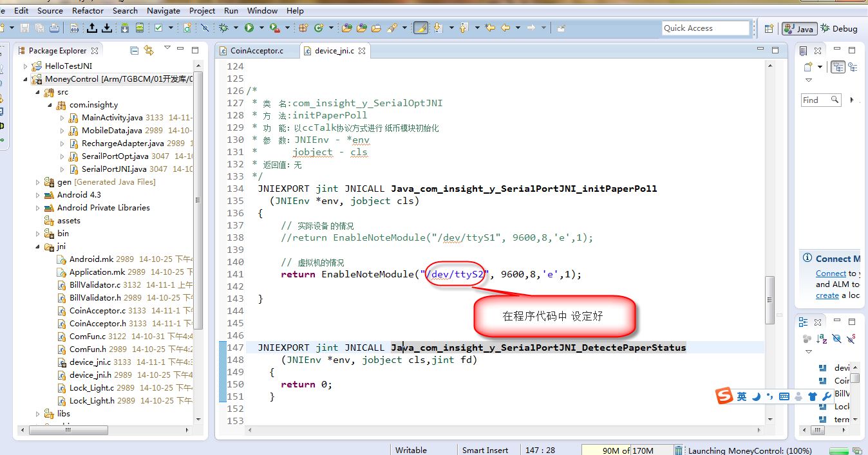Viewport: 868px width, 455px height.
Task: Toggle Mark Occurrences highlighter button
Action: point(420,28)
